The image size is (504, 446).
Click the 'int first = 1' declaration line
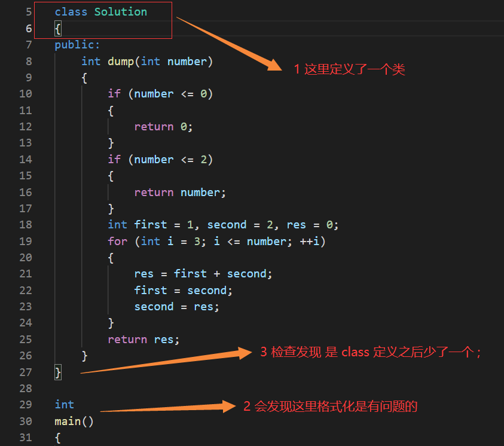[223, 224]
